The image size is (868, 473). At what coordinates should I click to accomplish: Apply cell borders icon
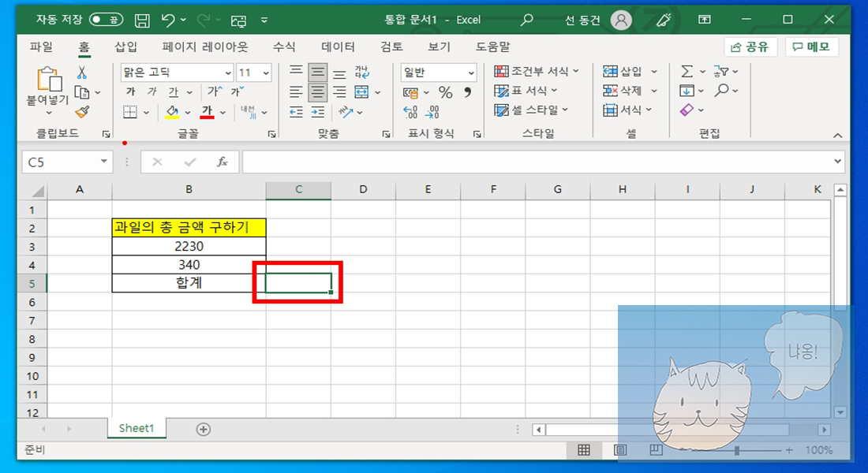[x=130, y=112]
